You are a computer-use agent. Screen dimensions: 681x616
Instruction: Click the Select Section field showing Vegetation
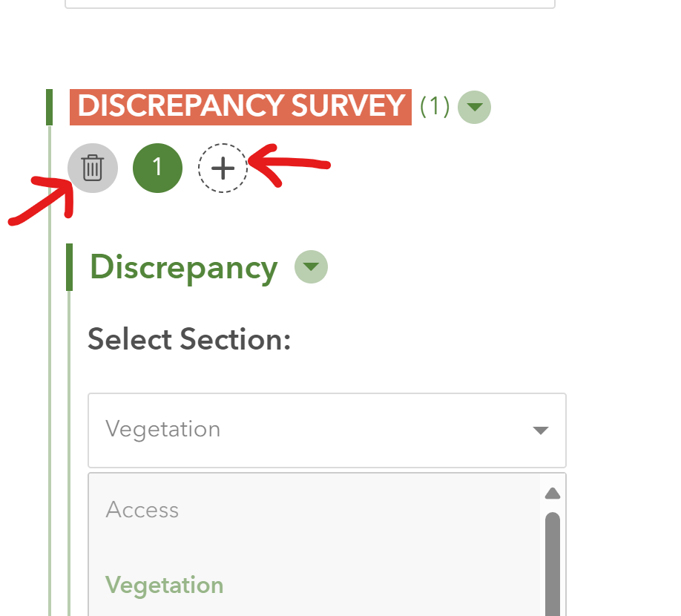click(312, 430)
